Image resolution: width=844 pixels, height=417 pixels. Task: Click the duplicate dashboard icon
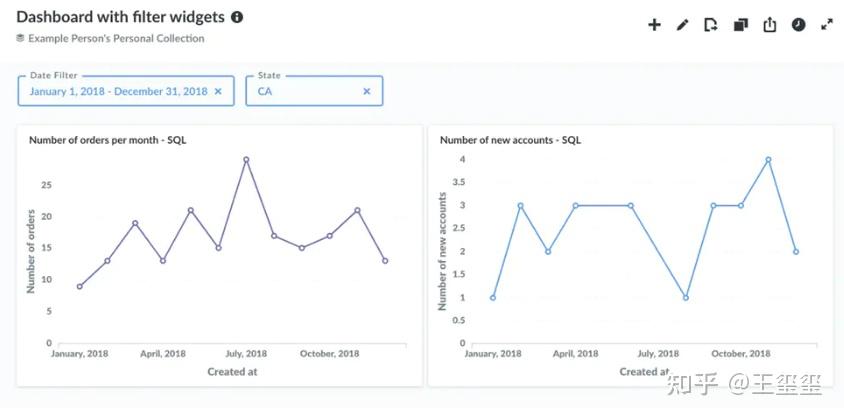tap(740, 25)
